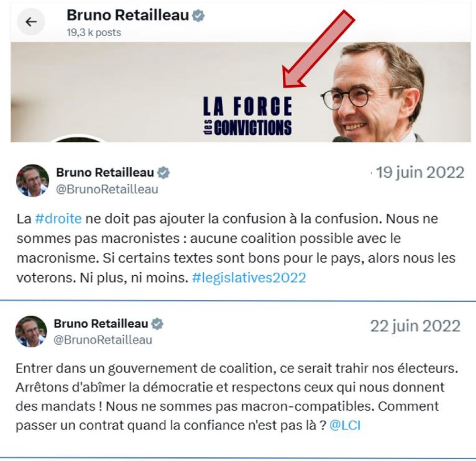Click verified badge in 19 juin tweet

pos(163,172)
